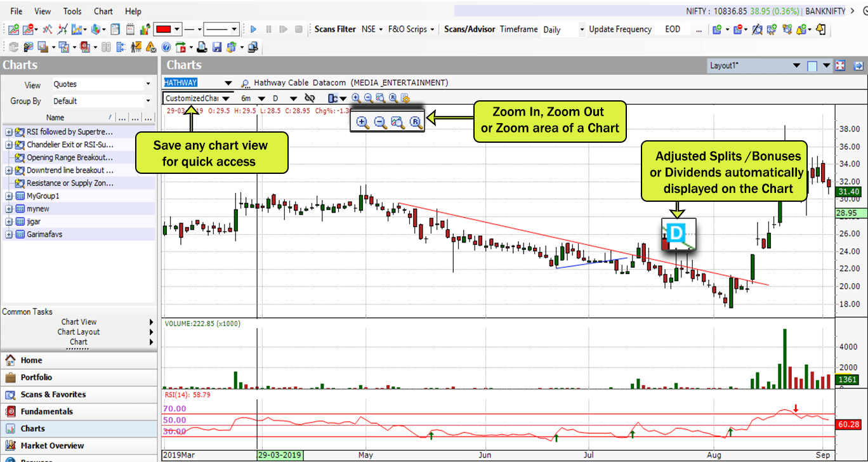The height and width of the screenshot is (462, 868).
Task: Open the 6m chart period dropdown
Action: coord(261,98)
